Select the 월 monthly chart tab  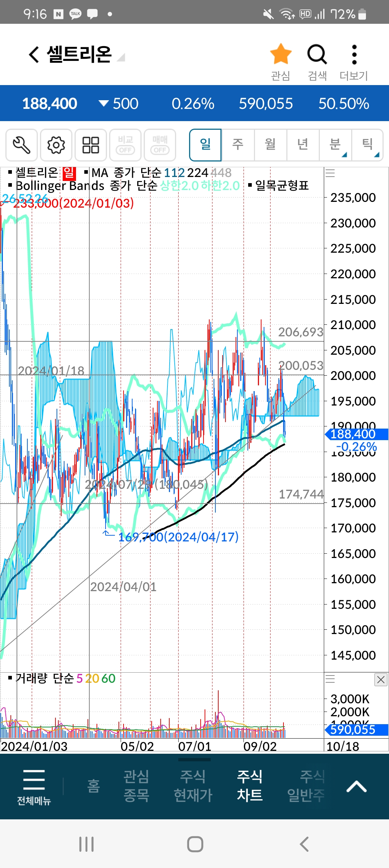tap(270, 145)
